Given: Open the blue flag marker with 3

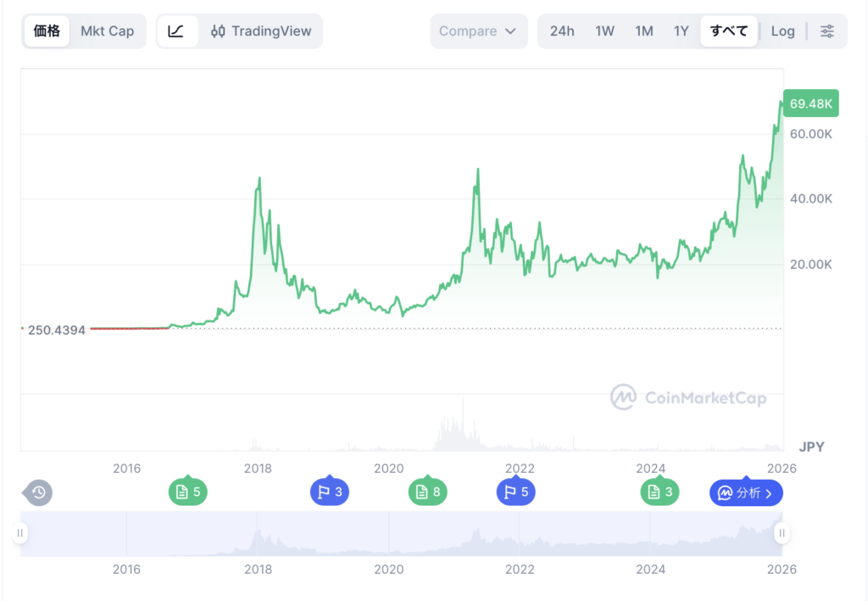Looking at the screenshot, I should coord(330,492).
